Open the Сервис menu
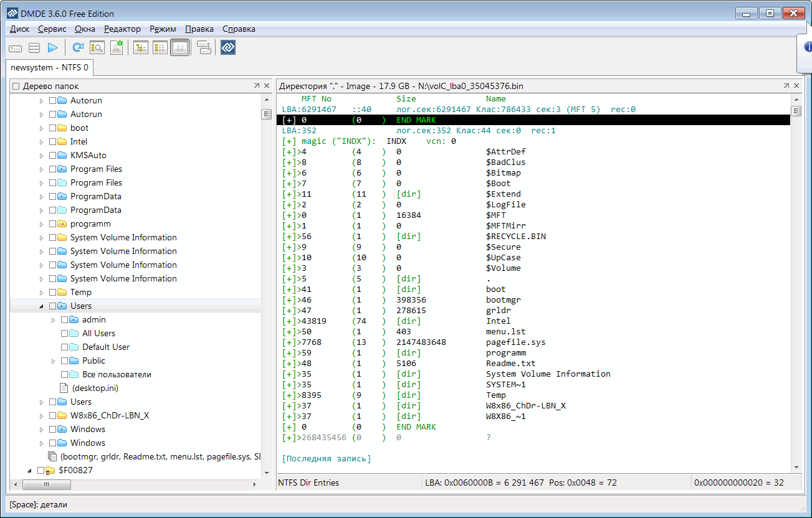This screenshot has width=812, height=518. 52,29
